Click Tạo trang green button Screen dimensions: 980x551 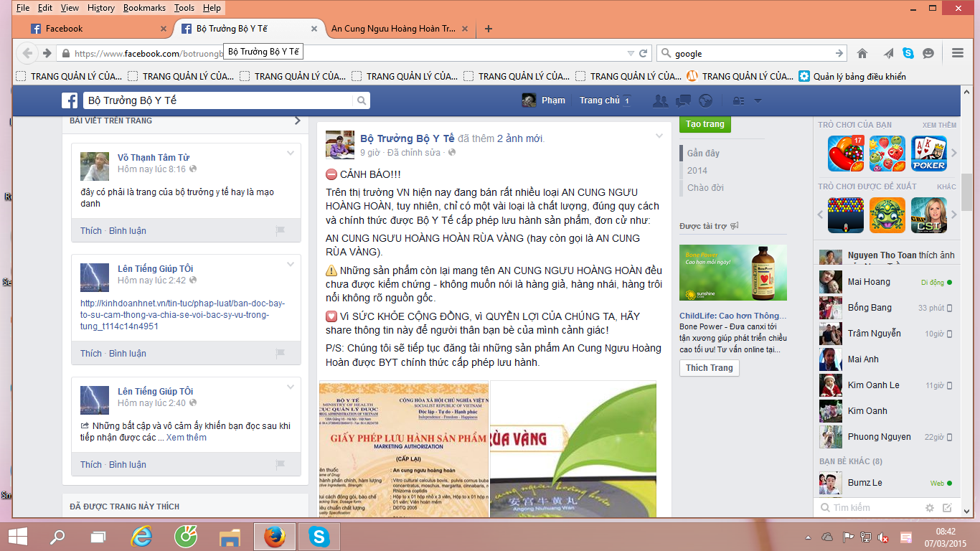[x=705, y=124]
